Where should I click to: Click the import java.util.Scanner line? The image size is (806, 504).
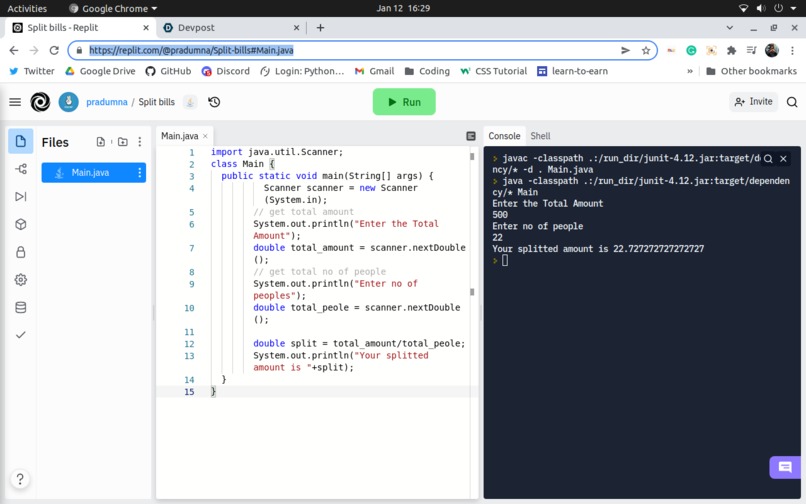pos(277,152)
